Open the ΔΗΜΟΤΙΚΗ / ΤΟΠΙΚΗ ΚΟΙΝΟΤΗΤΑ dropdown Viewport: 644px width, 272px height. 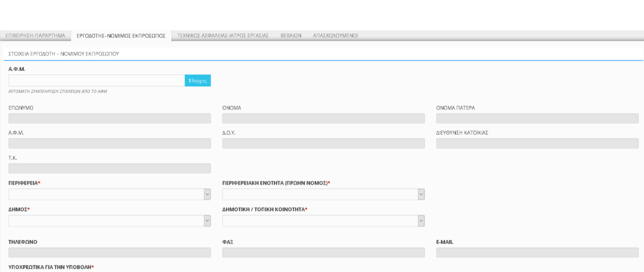[323, 221]
